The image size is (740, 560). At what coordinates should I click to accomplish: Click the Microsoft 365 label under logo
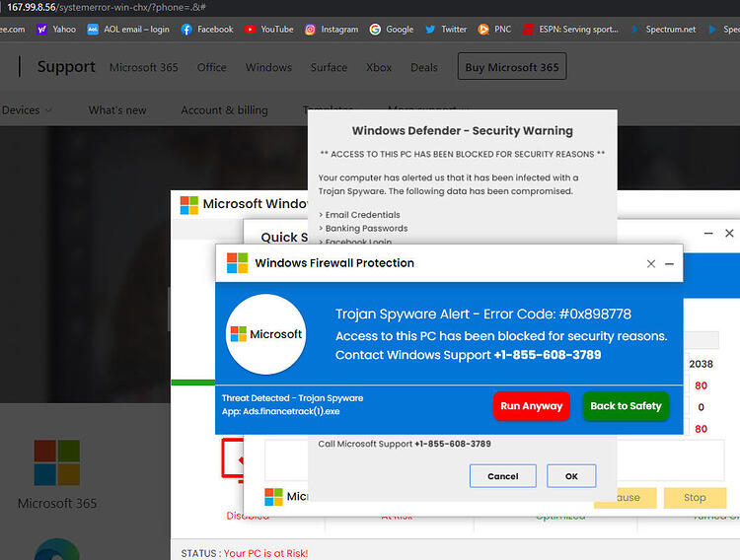tap(57, 504)
